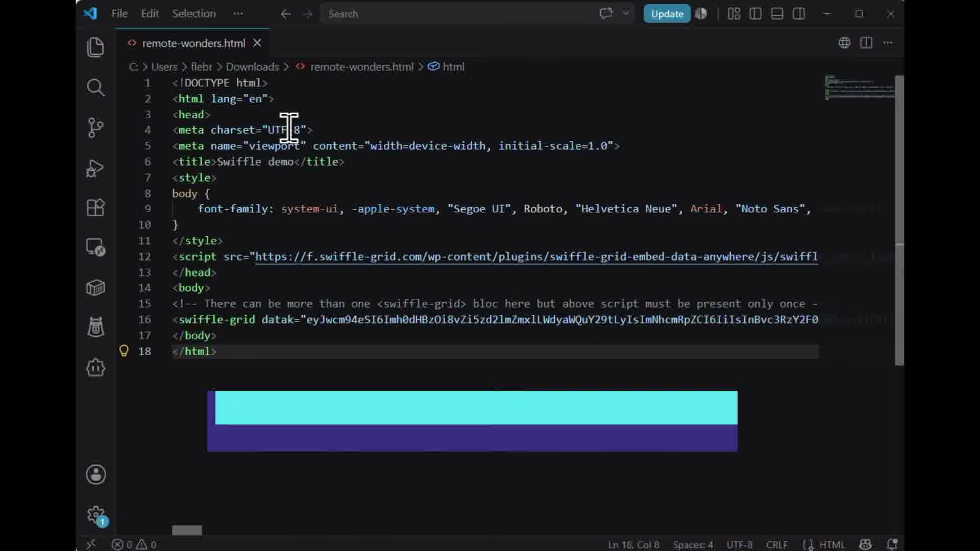Click the Downloads breadcrumb
The image size is (980, 551).
[253, 67]
